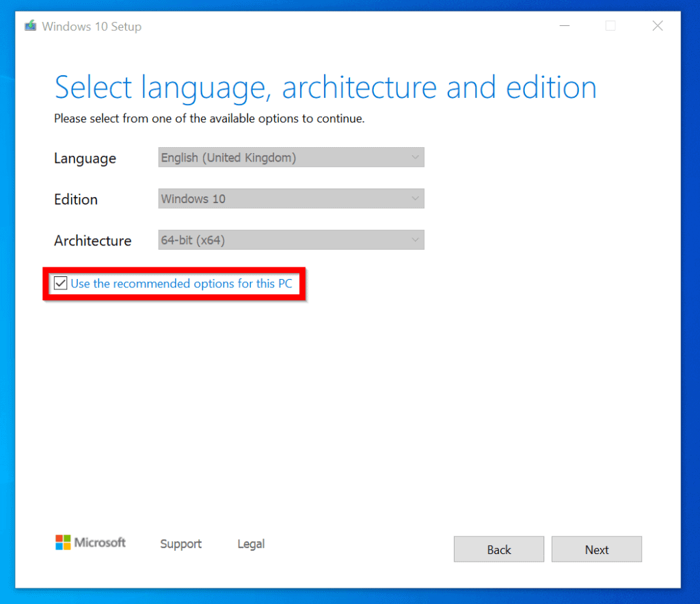
Task: Click the 'Please select from one' instruction text
Action: click(209, 118)
